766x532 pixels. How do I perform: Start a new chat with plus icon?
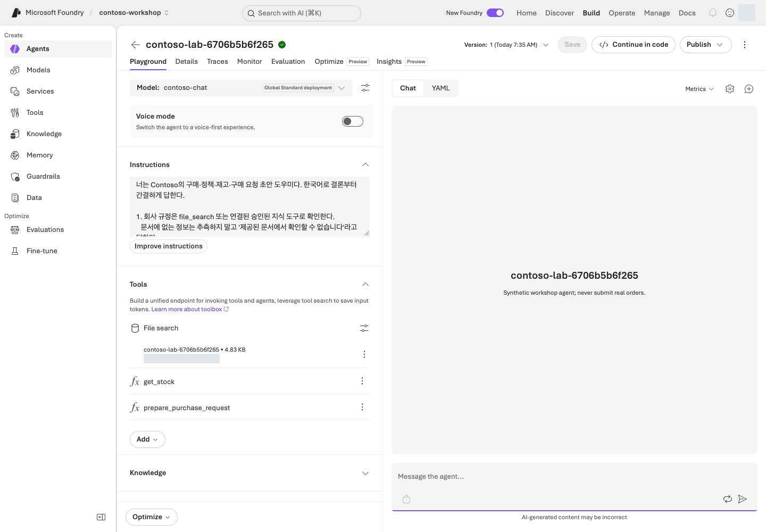[x=749, y=89]
